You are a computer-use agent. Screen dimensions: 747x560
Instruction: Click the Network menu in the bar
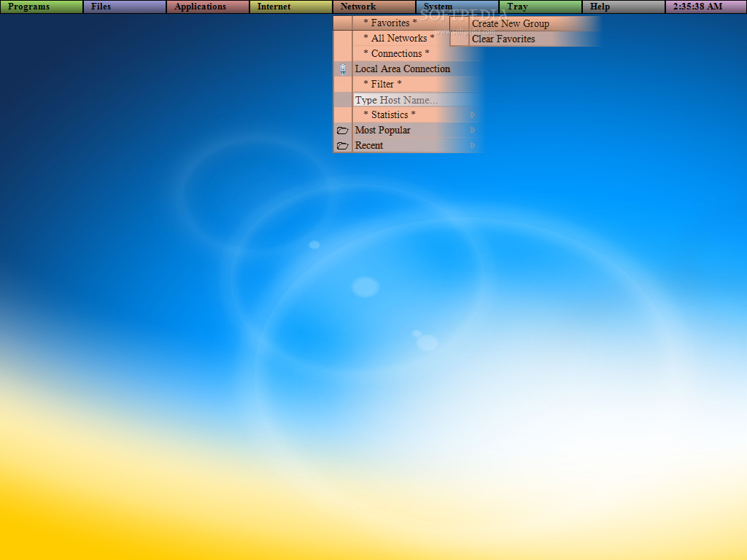pos(374,7)
